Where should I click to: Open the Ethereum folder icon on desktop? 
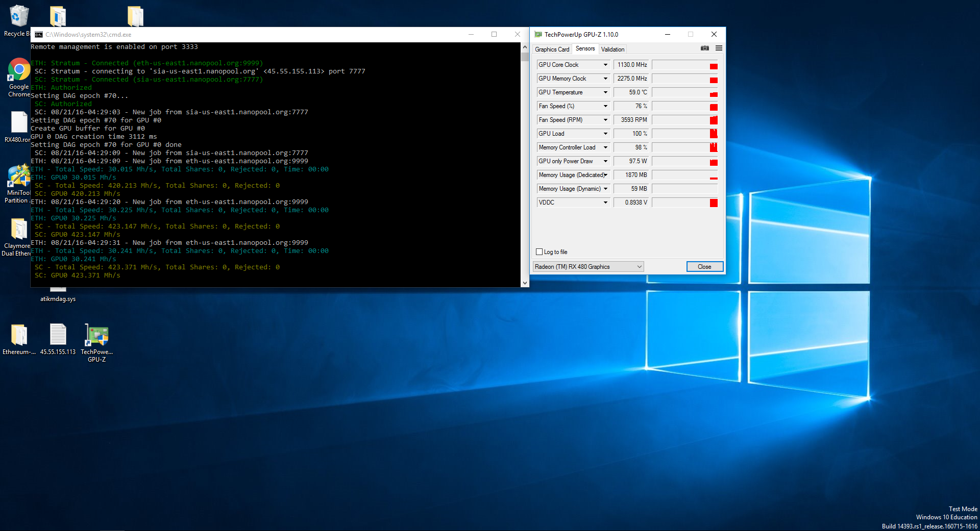19,339
